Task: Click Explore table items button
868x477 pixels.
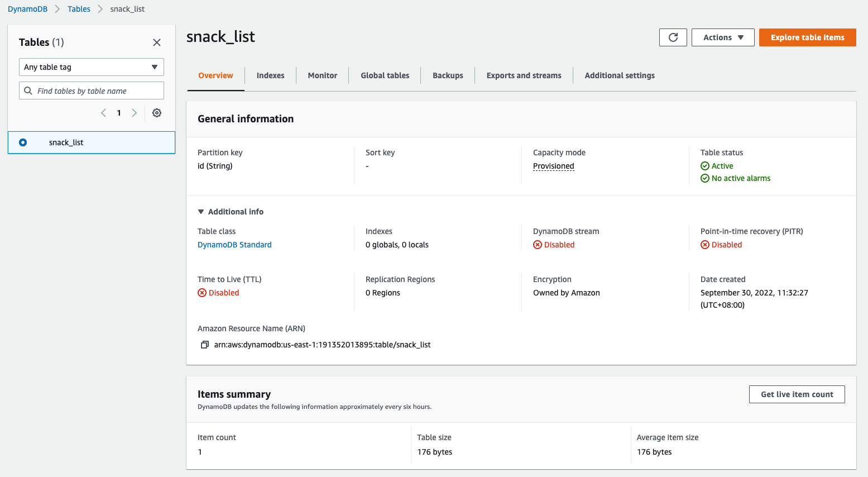Action: [807, 37]
